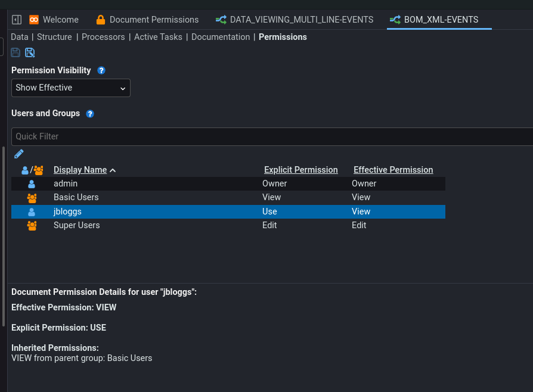The width and height of the screenshot is (533, 392).
Task: Click the Save icon in the toolbar
Action: (16, 52)
